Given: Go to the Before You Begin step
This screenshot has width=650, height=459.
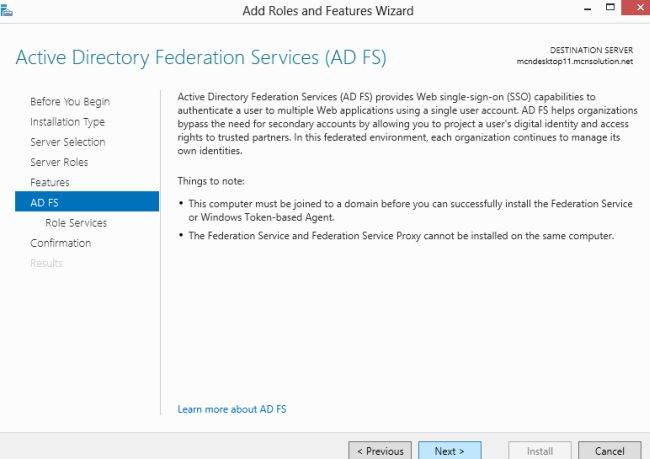Looking at the screenshot, I should tap(70, 102).
